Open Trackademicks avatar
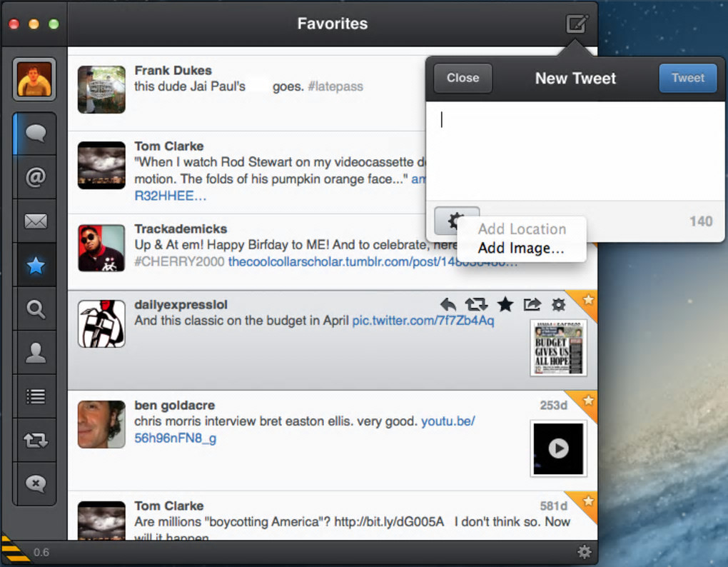This screenshot has width=728, height=567. (101, 248)
